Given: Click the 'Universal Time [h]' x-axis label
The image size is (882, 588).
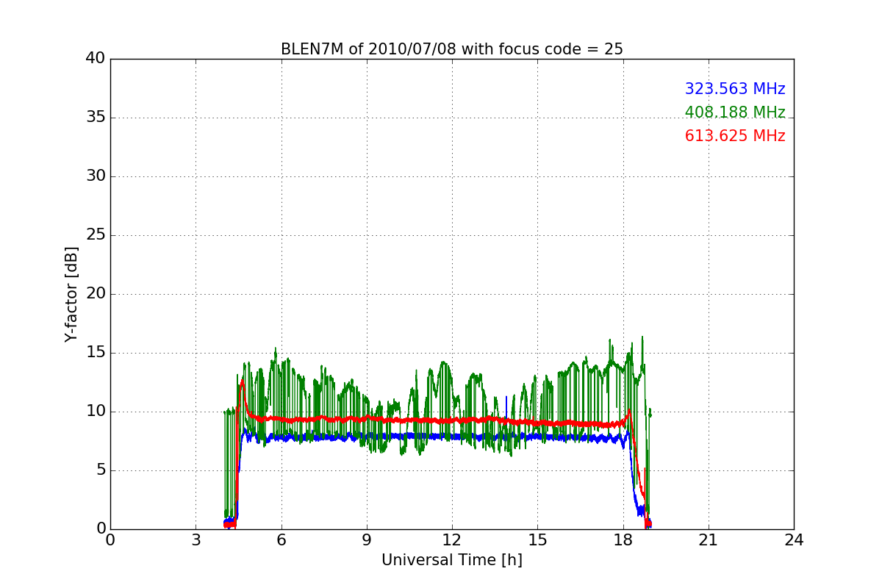Looking at the screenshot, I should coord(451,560).
